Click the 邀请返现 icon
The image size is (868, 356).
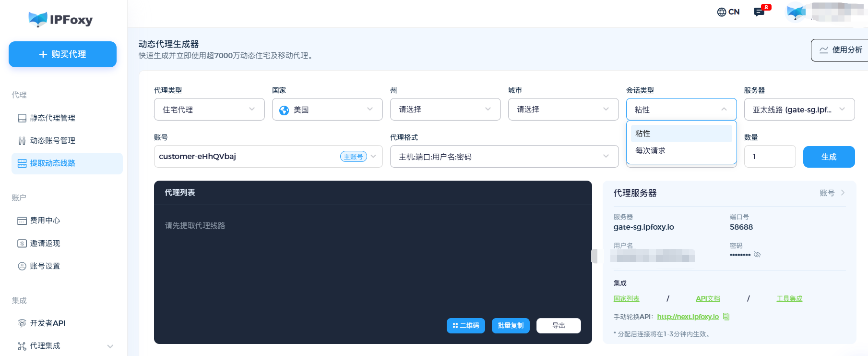pos(22,244)
